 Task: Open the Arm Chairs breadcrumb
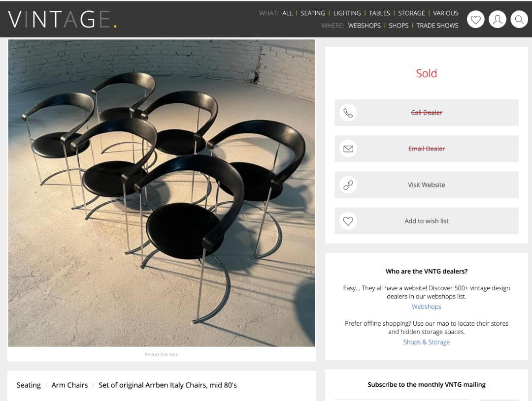[69, 385]
